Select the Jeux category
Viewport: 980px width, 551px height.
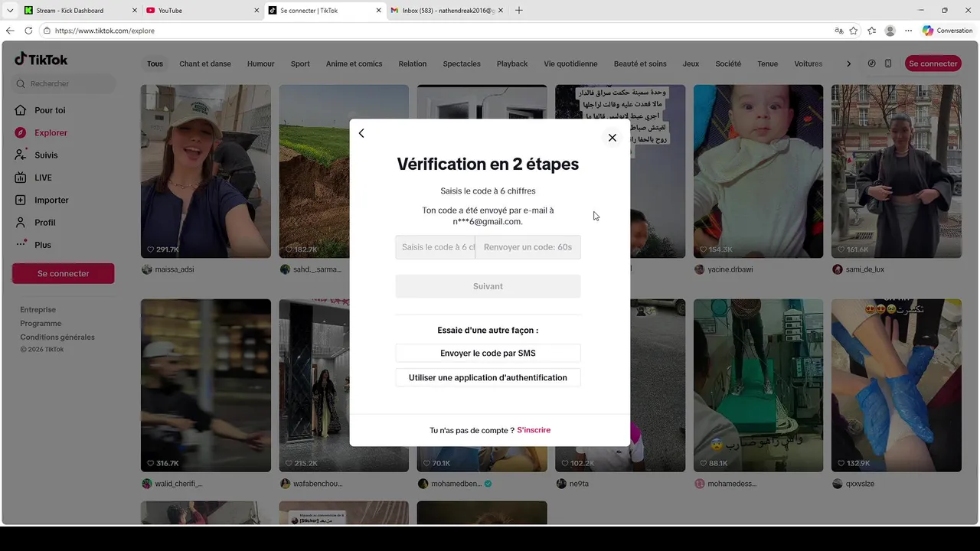click(691, 64)
